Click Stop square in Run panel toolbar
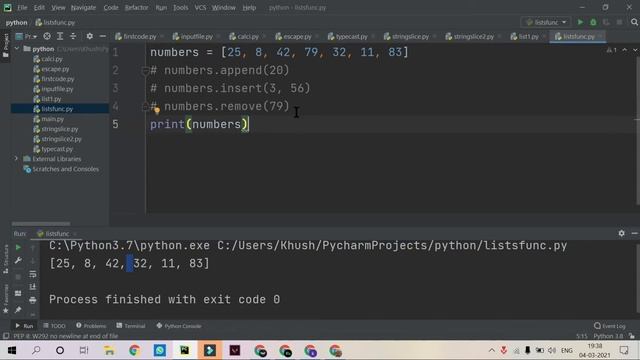Image resolution: width=640 pixels, height=360 pixels. point(18,277)
